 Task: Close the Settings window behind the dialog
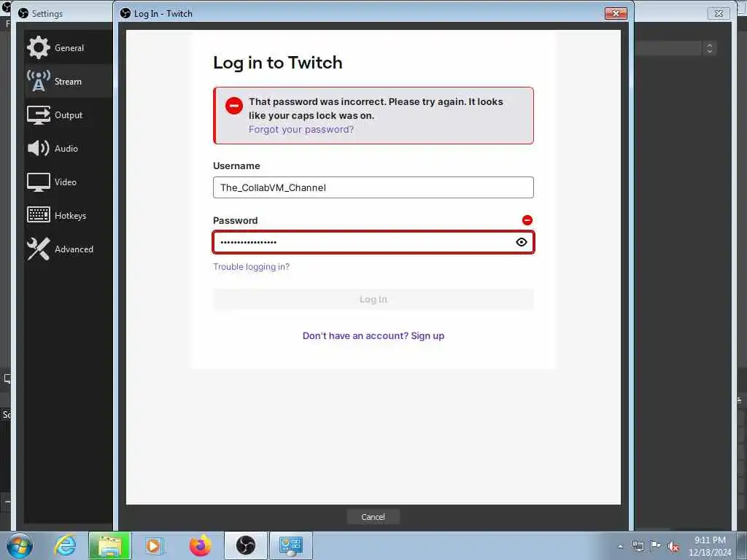(719, 13)
